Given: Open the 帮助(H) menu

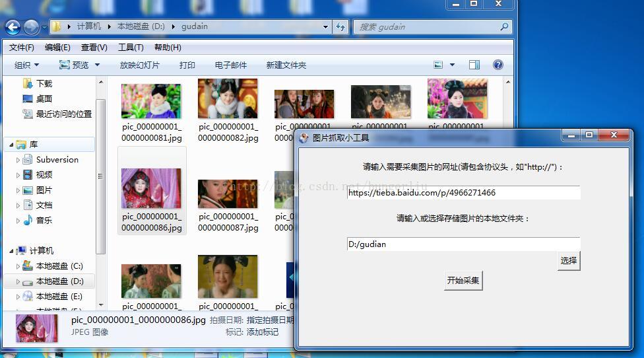Looking at the screenshot, I should tap(168, 48).
